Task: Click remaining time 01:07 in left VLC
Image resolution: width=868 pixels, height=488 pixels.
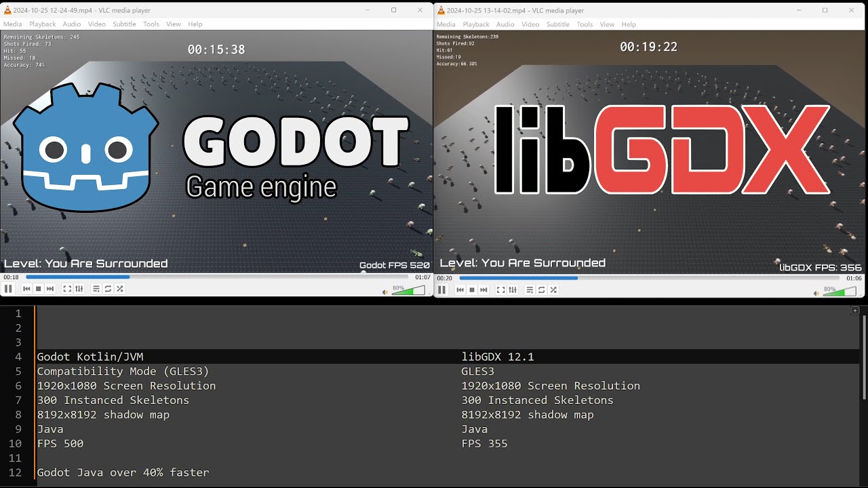Action: click(x=422, y=277)
